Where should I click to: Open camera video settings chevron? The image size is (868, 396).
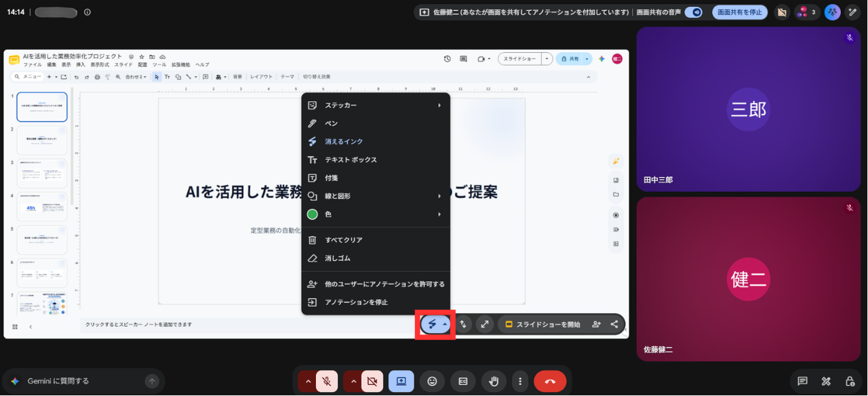[x=353, y=382]
